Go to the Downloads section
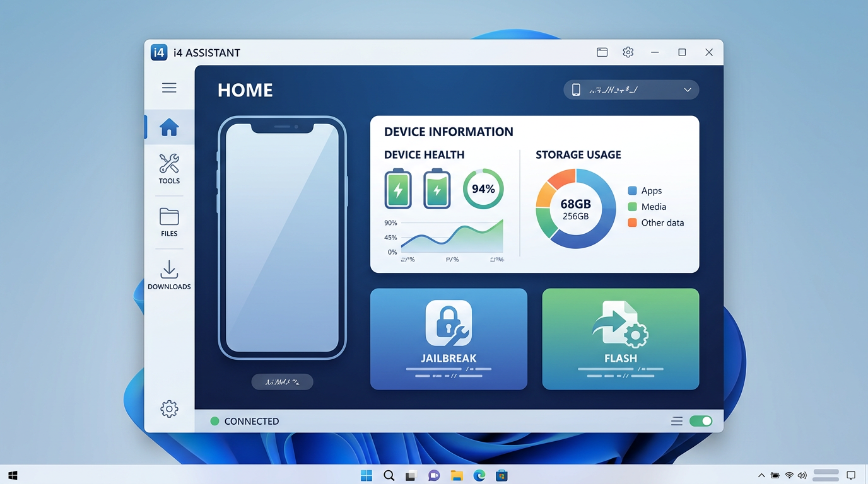The height and width of the screenshot is (484, 868). [x=169, y=275]
